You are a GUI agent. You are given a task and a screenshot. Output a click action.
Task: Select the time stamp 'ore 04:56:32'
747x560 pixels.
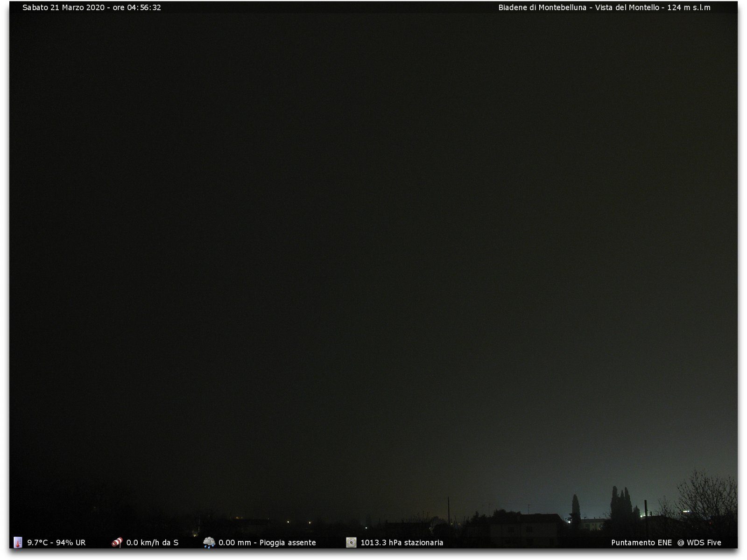137,7
